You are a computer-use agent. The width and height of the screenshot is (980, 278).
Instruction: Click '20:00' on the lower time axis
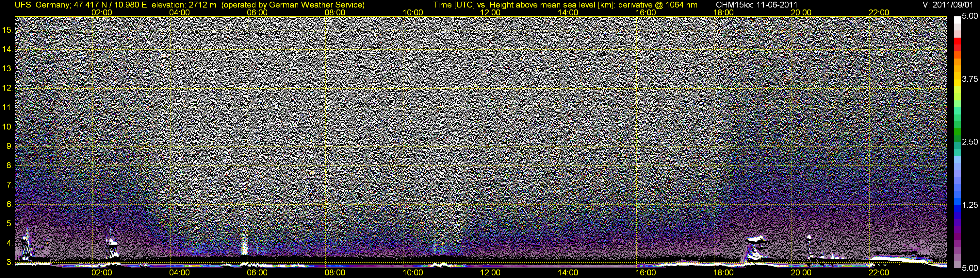(x=801, y=273)
